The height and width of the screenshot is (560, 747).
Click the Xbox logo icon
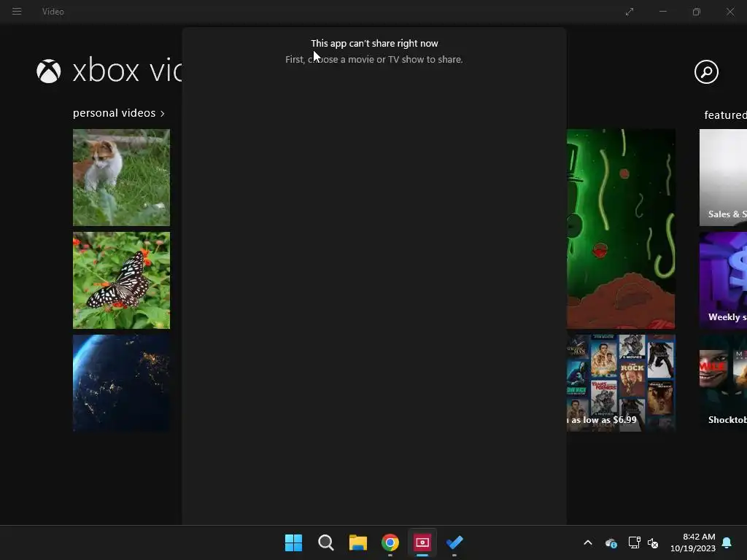tap(49, 71)
